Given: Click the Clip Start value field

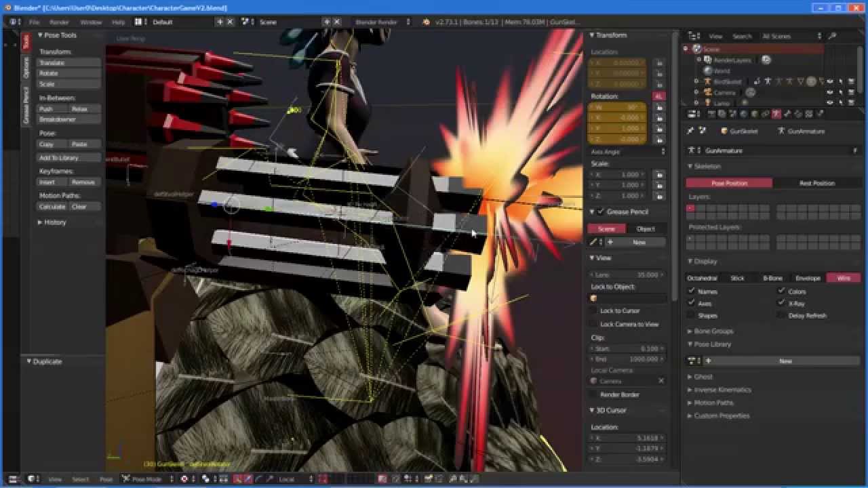Looking at the screenshot, I should (628, 348).
